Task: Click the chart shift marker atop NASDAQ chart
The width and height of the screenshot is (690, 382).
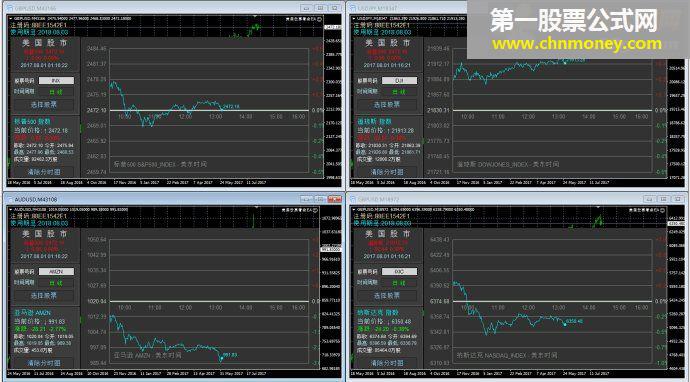Action: pyautogui.click(x=598, y=208)
